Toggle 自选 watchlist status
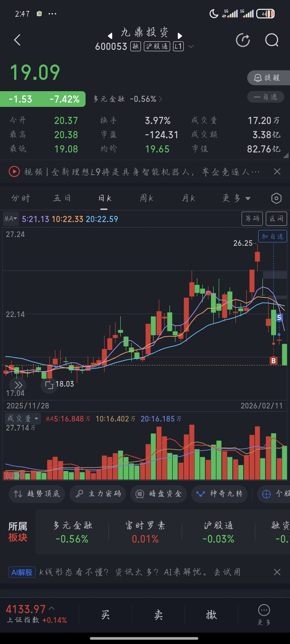Screen dimensions: 290x644 (266, 97)
